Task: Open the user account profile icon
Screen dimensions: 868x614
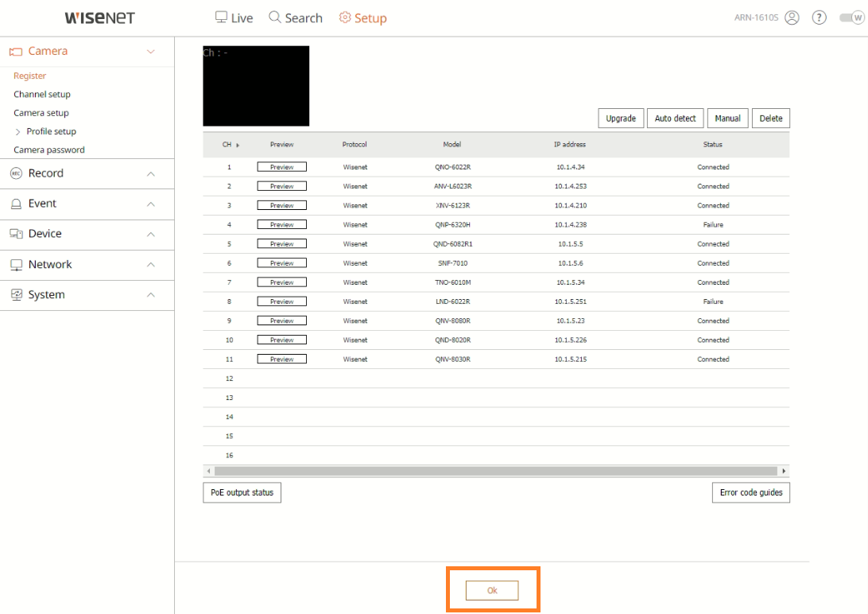Action: [792, 17]
